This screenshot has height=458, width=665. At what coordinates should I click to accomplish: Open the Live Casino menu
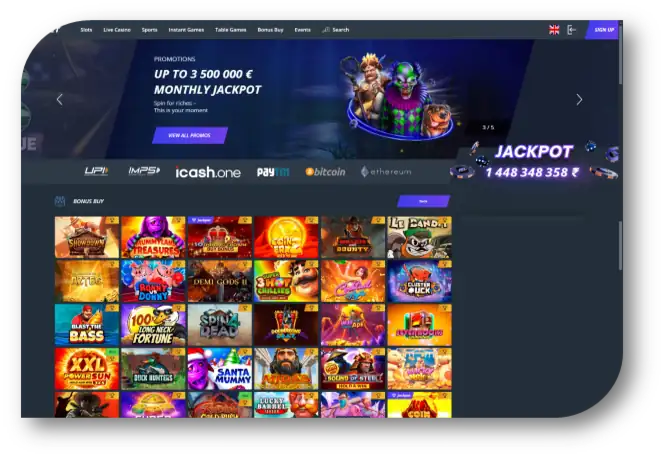click(117, 30)
